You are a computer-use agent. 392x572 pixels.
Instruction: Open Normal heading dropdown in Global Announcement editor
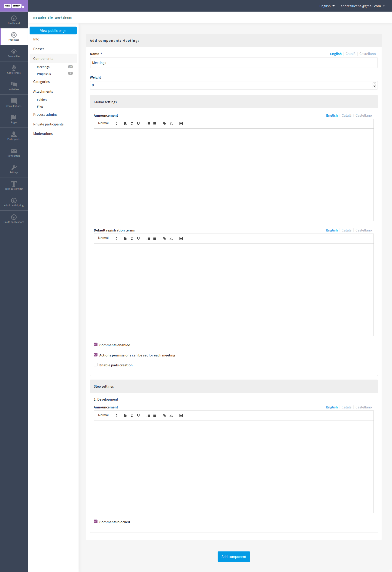[x=108, y=123]
